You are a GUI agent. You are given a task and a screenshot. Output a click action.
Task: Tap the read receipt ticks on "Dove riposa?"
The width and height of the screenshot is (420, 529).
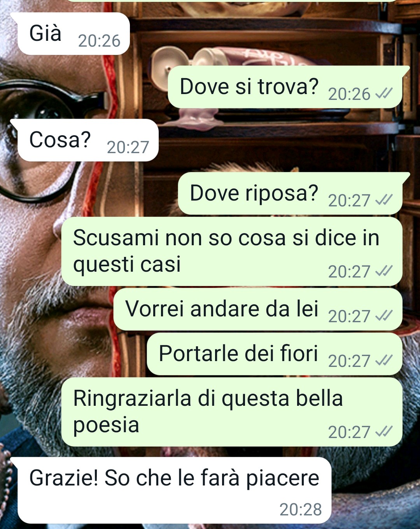[383, 200]
